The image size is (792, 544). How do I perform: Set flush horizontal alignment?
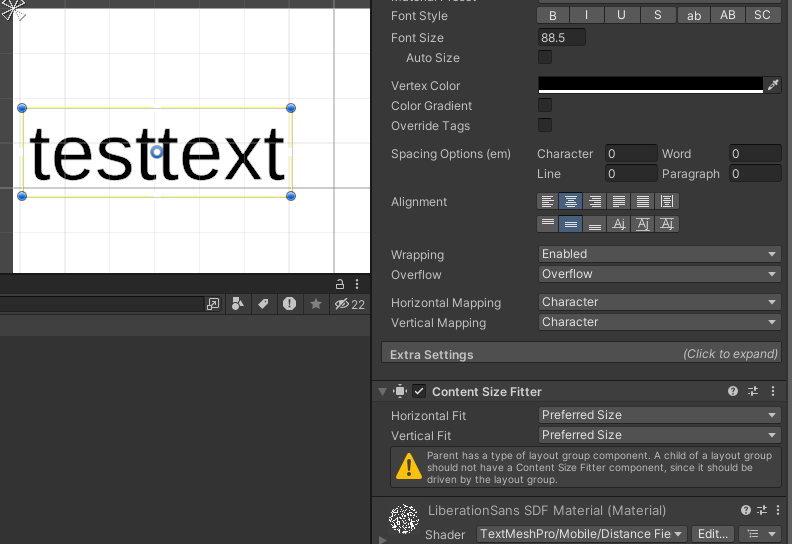pos(642,201)
